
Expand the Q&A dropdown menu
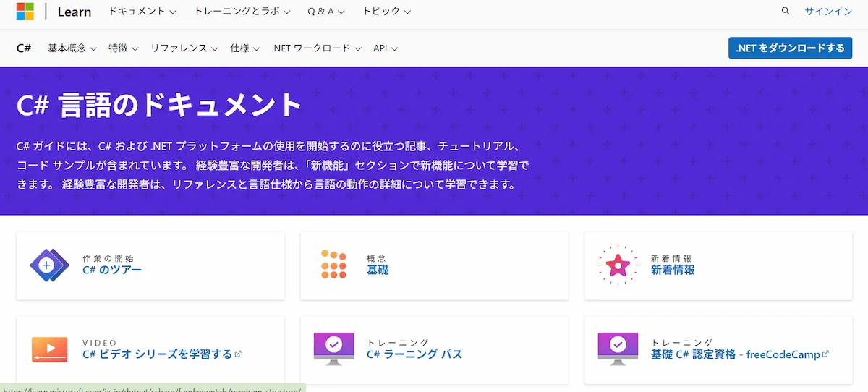325,12
